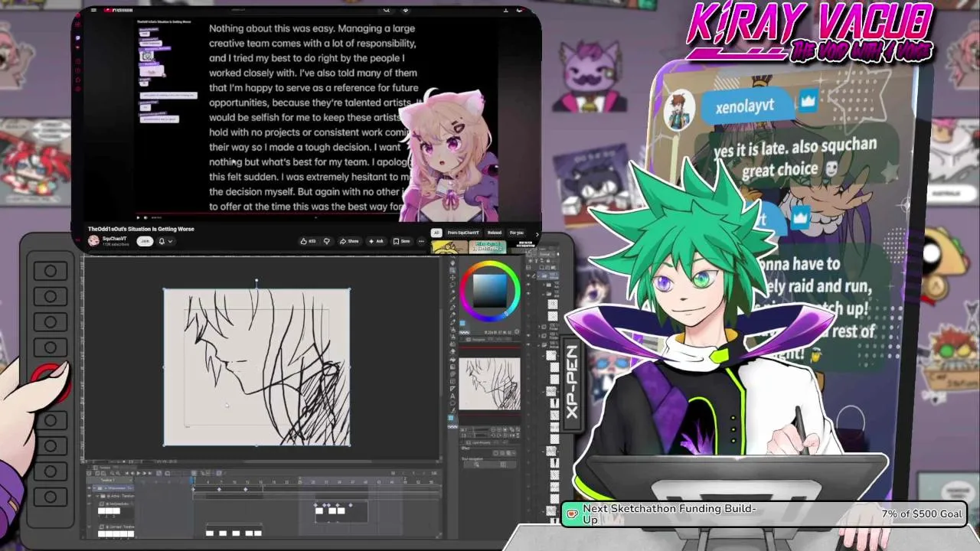This screenshot has width=980, height=551.
Task: Collapse the second timeline track folder
Action: pyautogui.click(x=97, y=496)
